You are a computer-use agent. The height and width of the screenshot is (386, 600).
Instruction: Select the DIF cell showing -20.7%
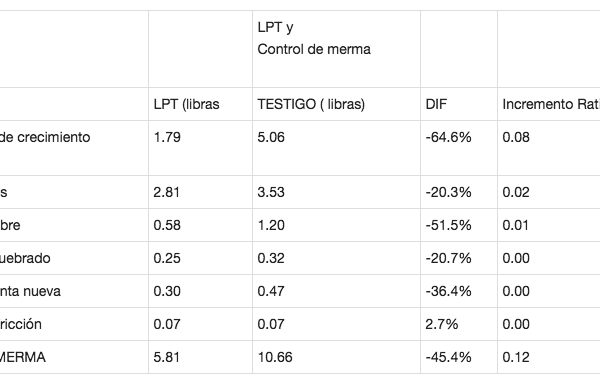(x=459, y=258)
